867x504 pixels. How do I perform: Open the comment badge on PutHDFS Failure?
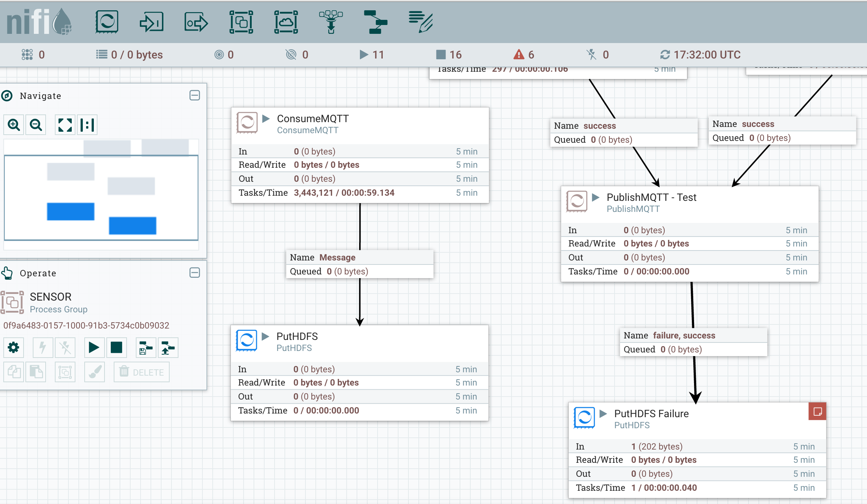817,411
